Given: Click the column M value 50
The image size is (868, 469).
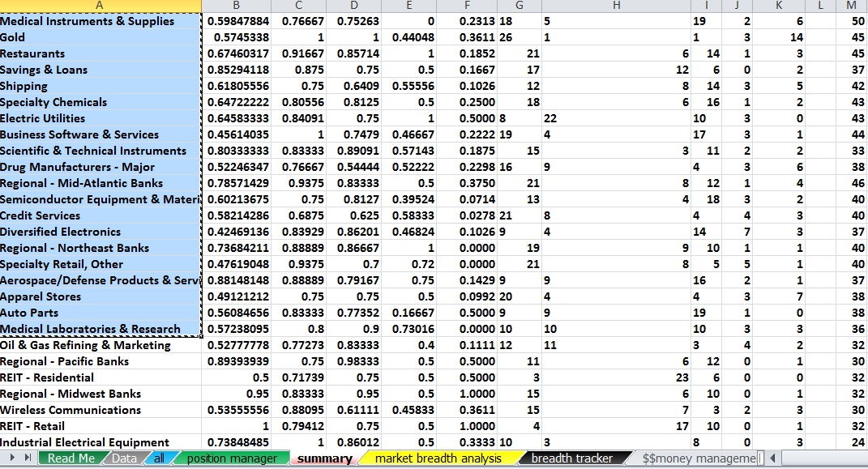Looking at the screenshot, I should (x=852, y=21).
